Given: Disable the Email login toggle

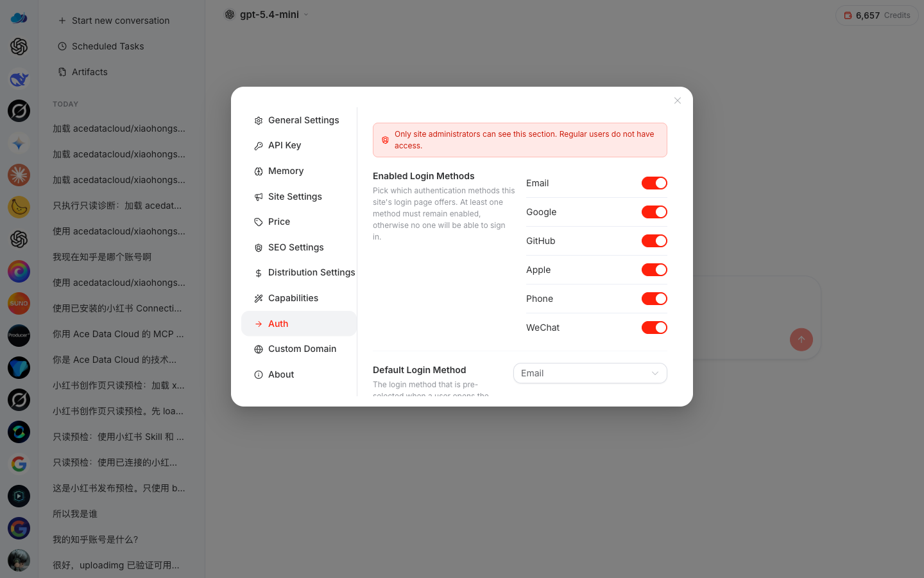Looking at the screenshot, I should (654, 183).
